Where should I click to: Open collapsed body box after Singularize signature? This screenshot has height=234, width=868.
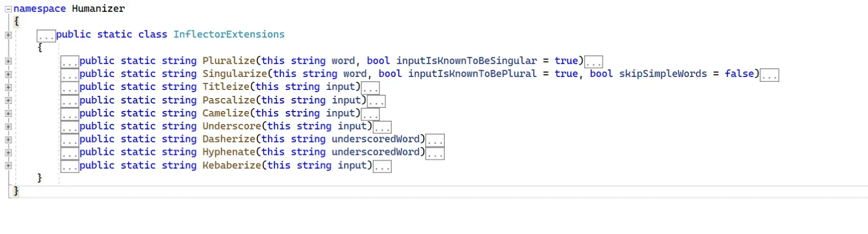tap(769, 75)
